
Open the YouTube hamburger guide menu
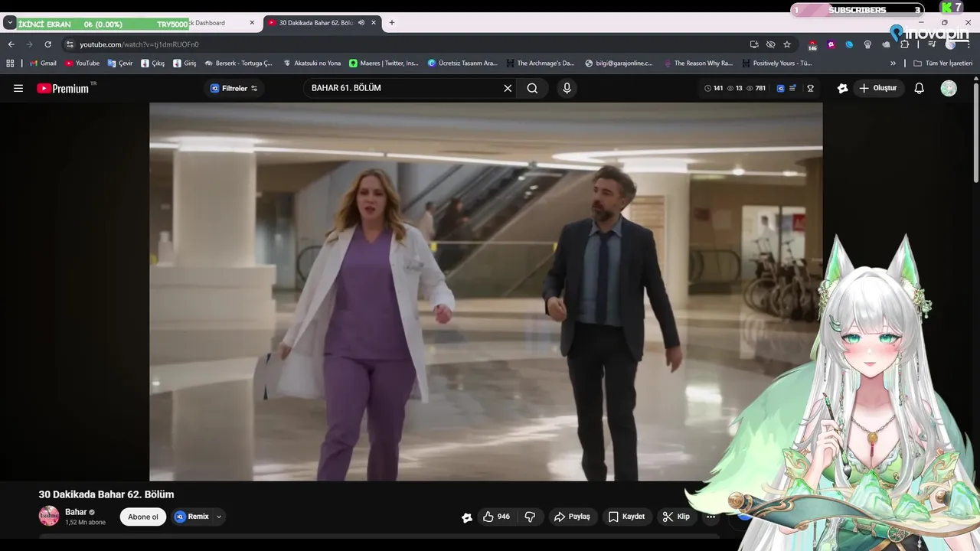18,88
